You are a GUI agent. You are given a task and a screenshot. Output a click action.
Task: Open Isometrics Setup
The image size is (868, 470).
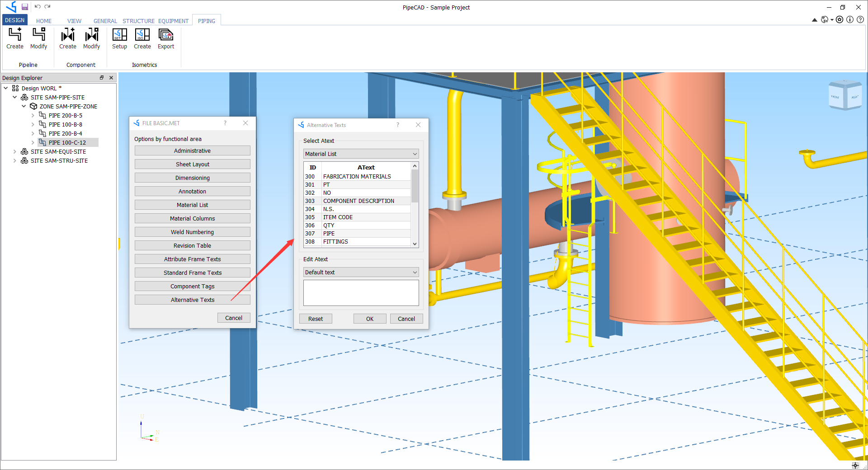pos(119,39)
